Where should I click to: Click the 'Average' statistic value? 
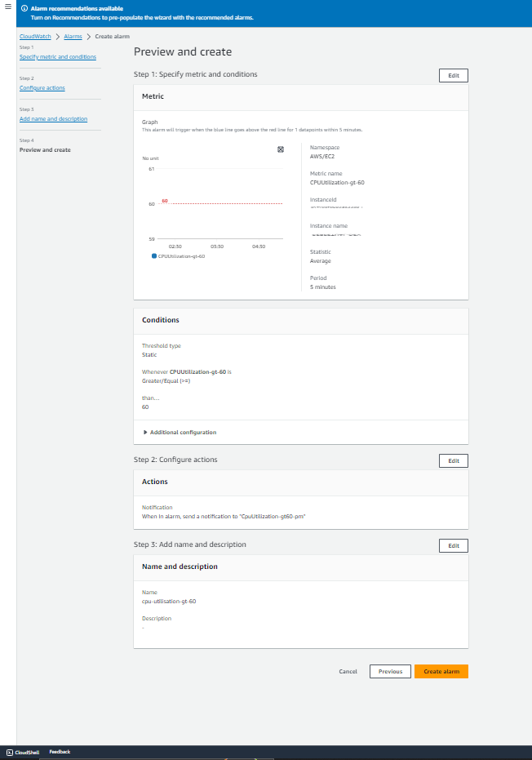(x=321, y=261)
